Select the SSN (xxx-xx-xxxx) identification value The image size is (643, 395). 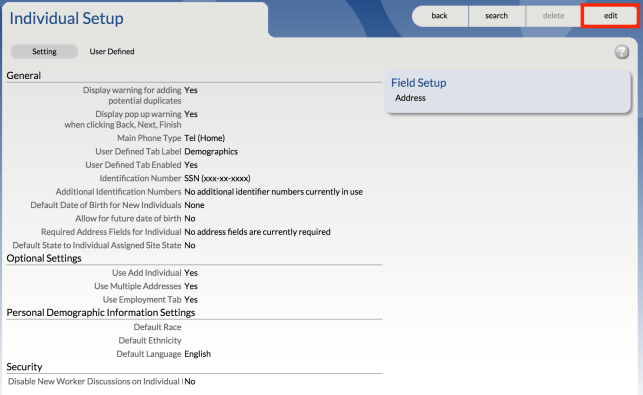point(217,178)
